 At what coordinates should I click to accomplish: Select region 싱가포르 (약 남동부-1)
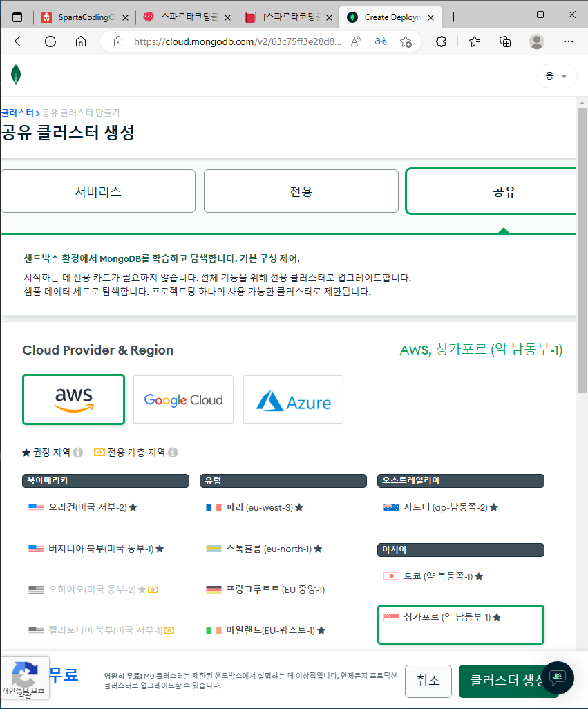tap(461, 625)
